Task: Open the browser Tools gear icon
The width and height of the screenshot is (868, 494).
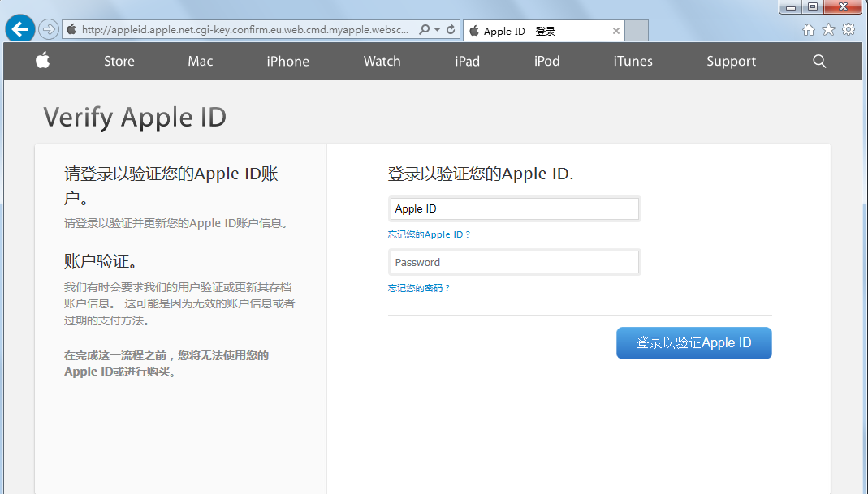Action: click(849, 30)
